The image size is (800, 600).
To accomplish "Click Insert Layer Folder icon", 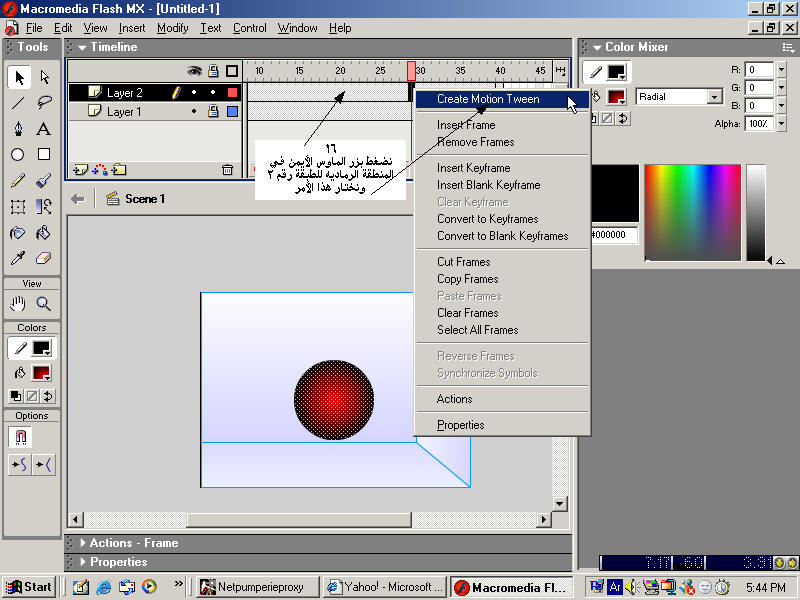I will (x=119, y=169).
